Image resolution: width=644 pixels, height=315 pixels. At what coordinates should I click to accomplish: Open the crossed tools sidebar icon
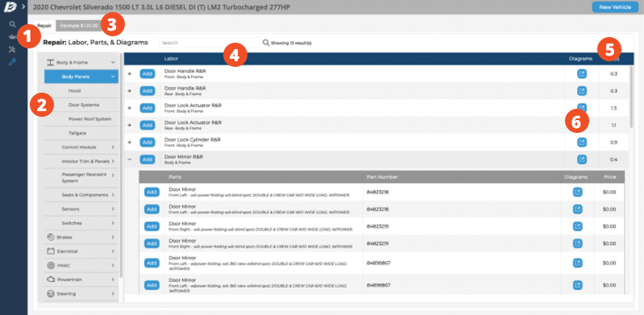tap(12, 49)
